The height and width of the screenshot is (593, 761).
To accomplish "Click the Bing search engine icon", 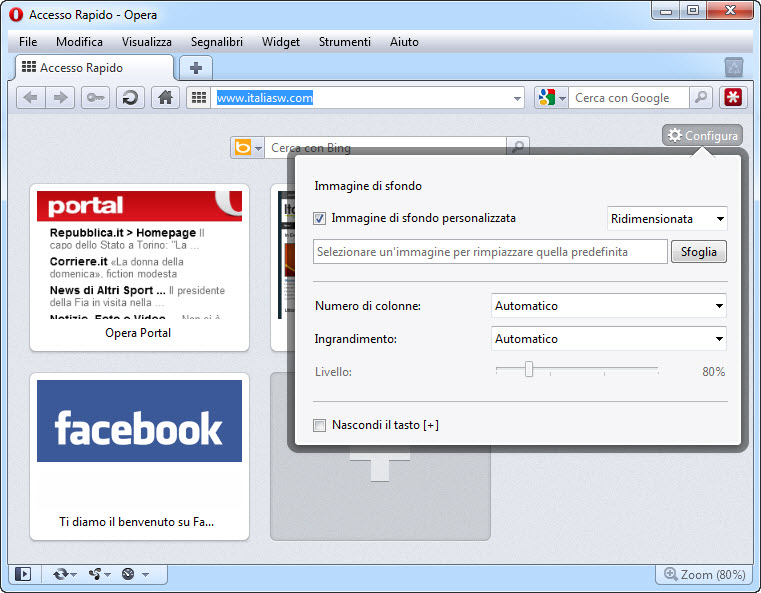I will click(243, 147).
